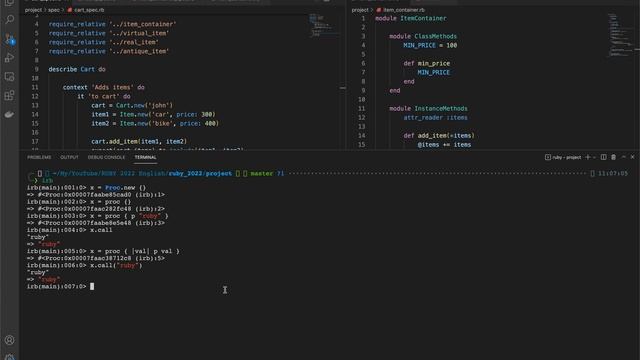Split the terminal panel
The image size is (640, 360).
point(603,157)
